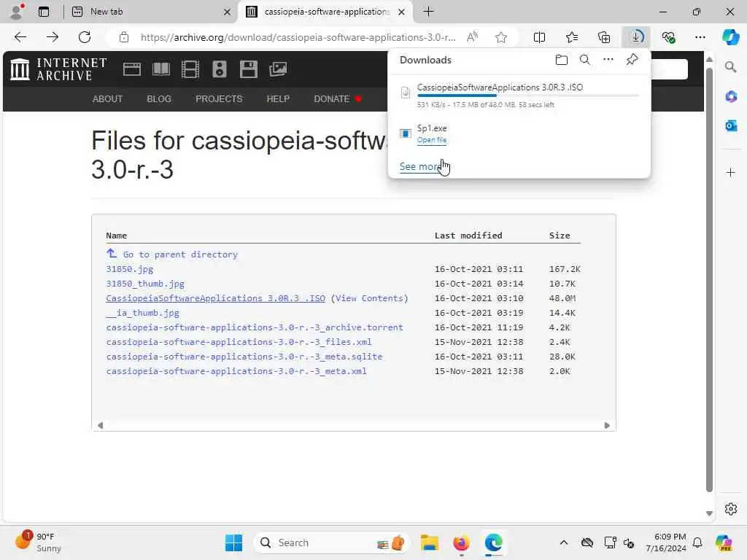Screen dimensions: 747x560
Task: Click the page vertical scrollbar
Action: (709, 280)
